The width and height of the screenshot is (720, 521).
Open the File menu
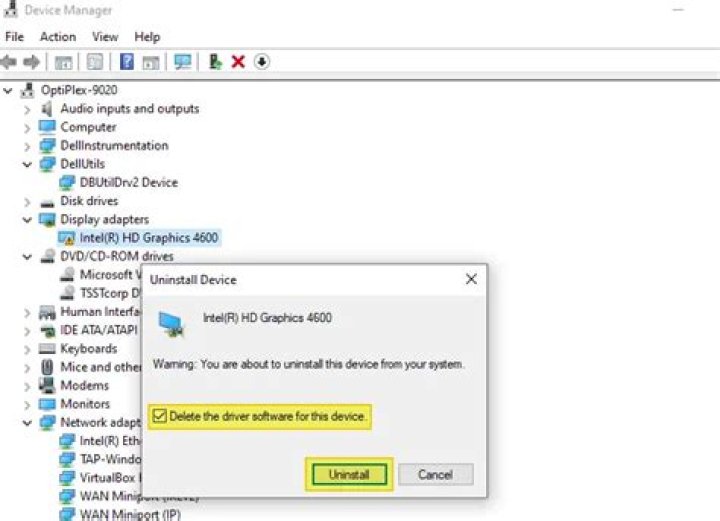(15, 37)
